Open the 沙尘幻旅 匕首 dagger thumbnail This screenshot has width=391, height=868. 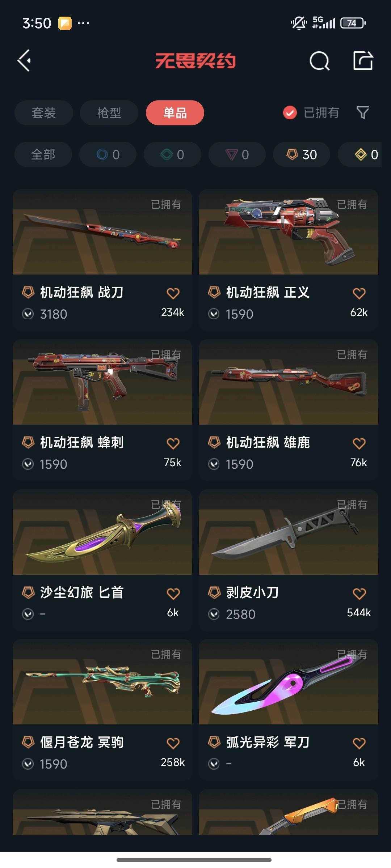[x=102, y=532]
